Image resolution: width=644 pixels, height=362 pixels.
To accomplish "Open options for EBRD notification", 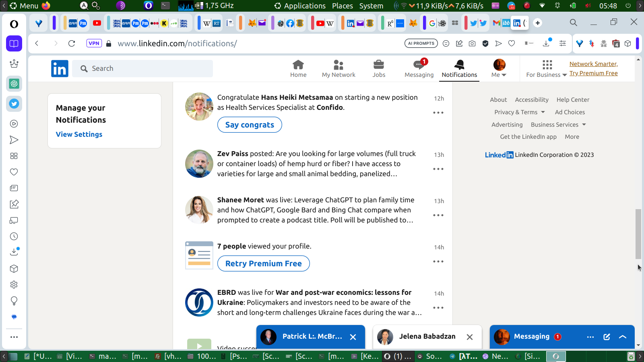I will point(438,308).
